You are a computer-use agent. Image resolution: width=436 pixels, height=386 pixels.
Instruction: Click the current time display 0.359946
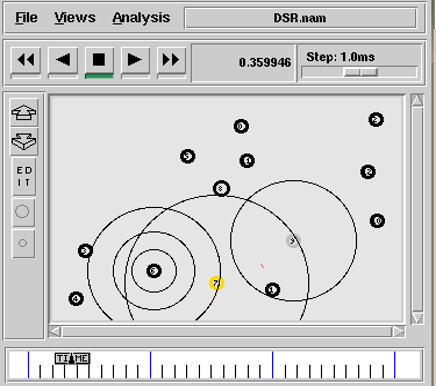point(265,62)
